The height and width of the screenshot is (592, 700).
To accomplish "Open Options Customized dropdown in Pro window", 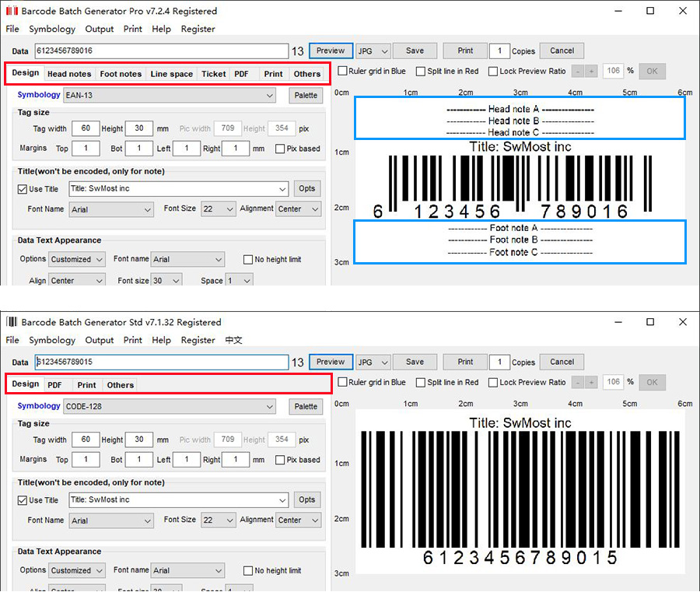I will tap(77, 259).
